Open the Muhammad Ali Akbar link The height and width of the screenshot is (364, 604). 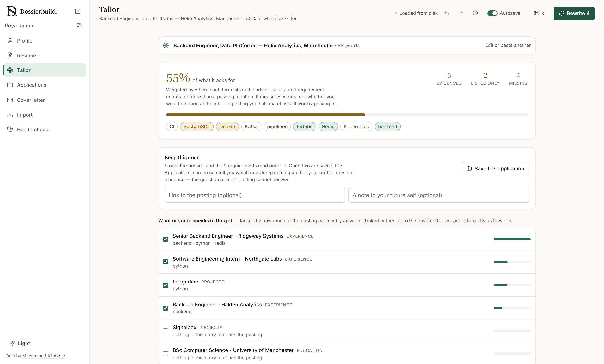44,356
